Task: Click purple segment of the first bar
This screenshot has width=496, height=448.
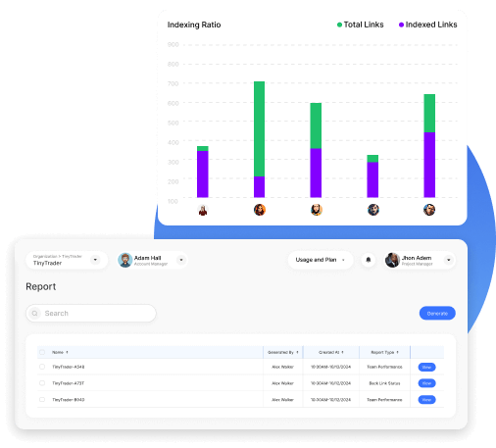Action: (x=203, y=174)
